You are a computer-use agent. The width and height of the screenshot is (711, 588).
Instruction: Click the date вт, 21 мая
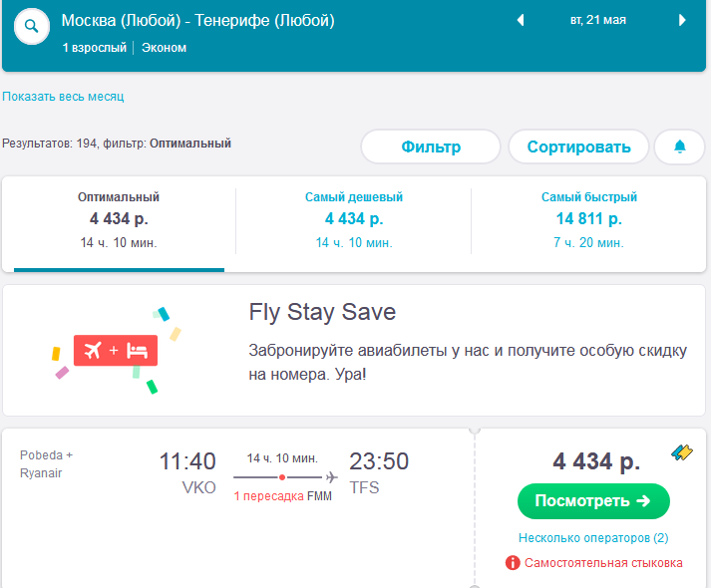598,20
